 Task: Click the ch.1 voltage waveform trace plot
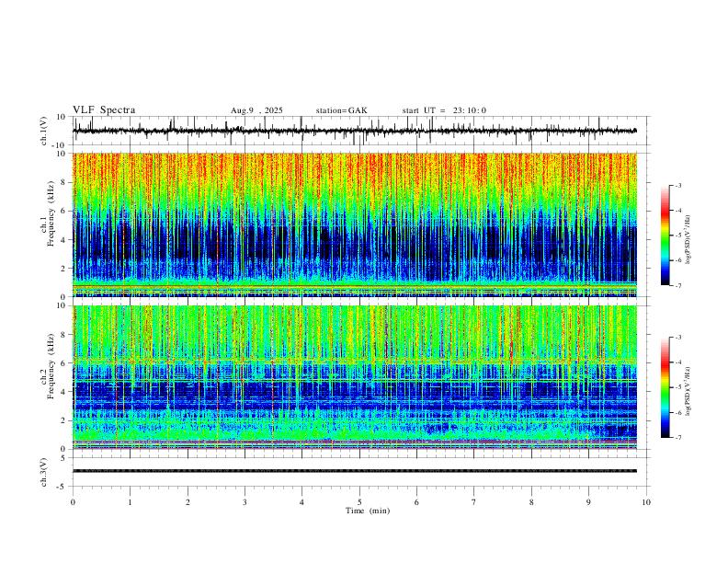(x=355, y=131)
